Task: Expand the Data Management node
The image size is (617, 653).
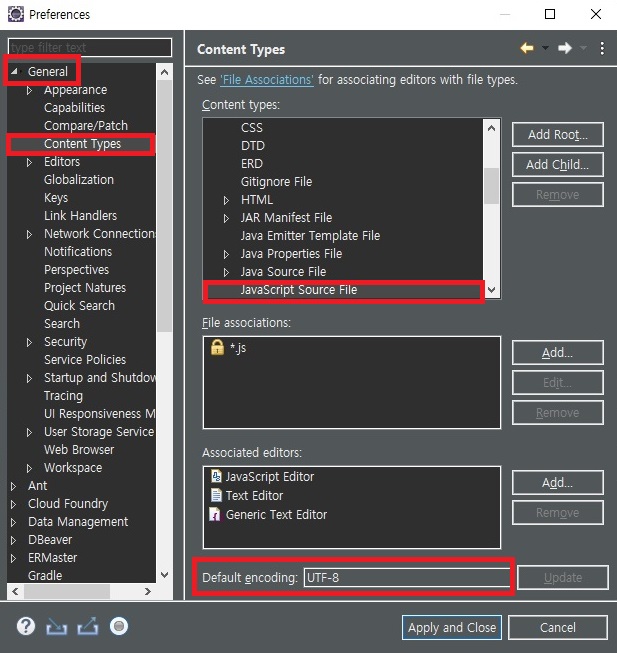Action: coord(13,522)
